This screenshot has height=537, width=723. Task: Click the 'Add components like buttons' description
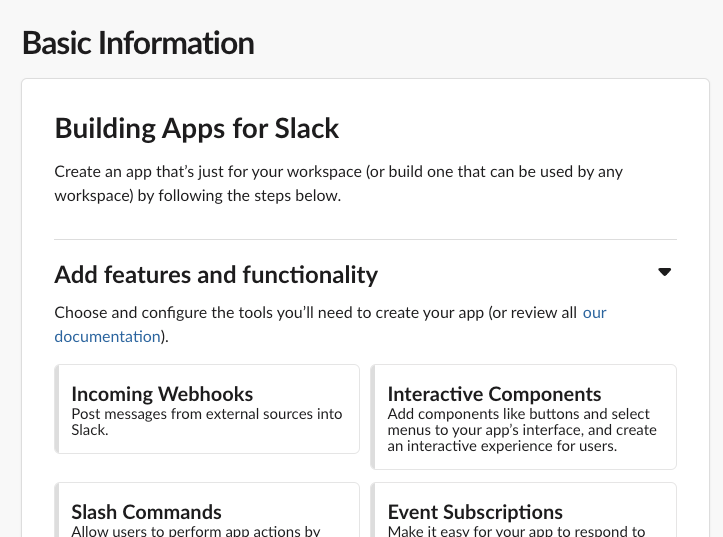point(522,430)
